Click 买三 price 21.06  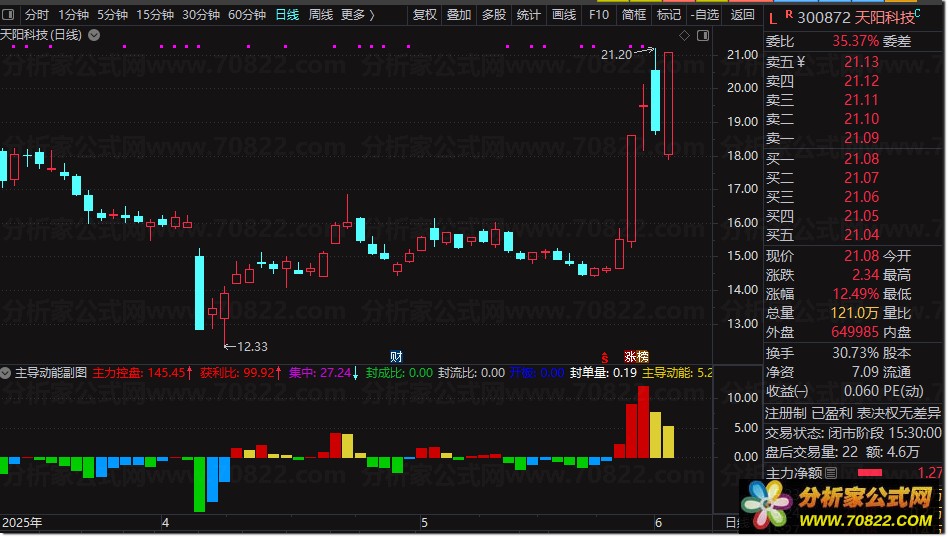point(861,197)
